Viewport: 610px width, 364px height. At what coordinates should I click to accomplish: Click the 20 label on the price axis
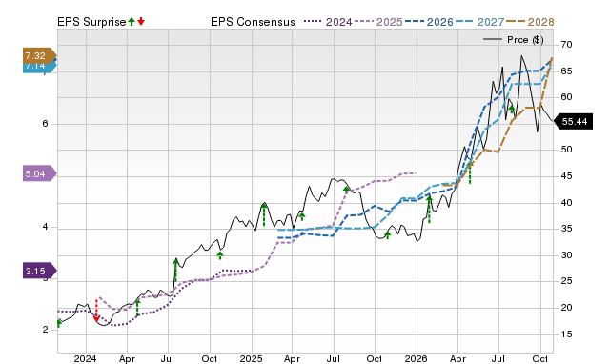click(566, 308)
